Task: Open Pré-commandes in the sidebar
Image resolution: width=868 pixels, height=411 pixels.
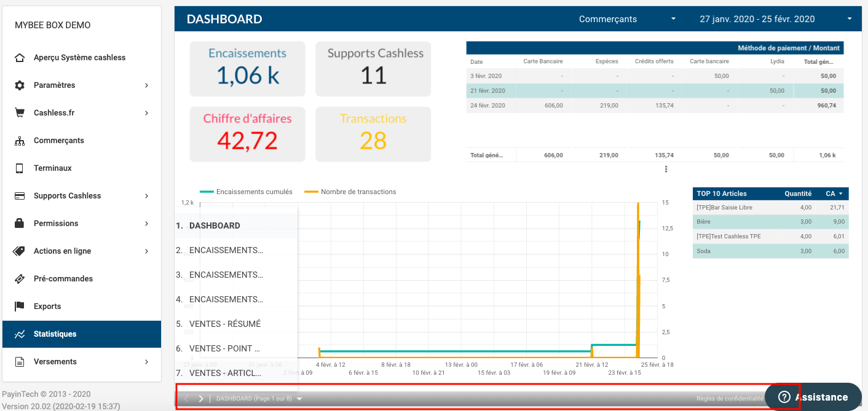Action: [x=63, y=279]
